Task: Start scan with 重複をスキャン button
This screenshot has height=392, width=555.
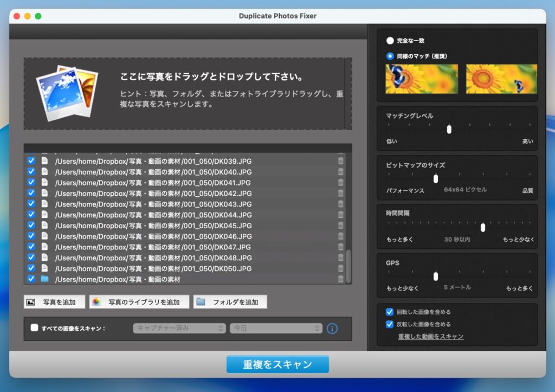Action: click(x=277, y=364)
